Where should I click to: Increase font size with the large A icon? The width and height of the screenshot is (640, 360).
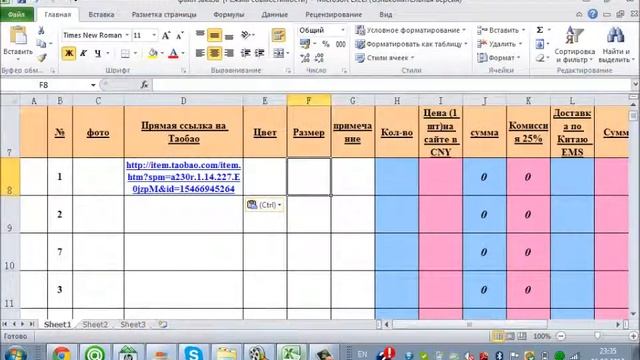pyautogui.click(x=166, y=36)
